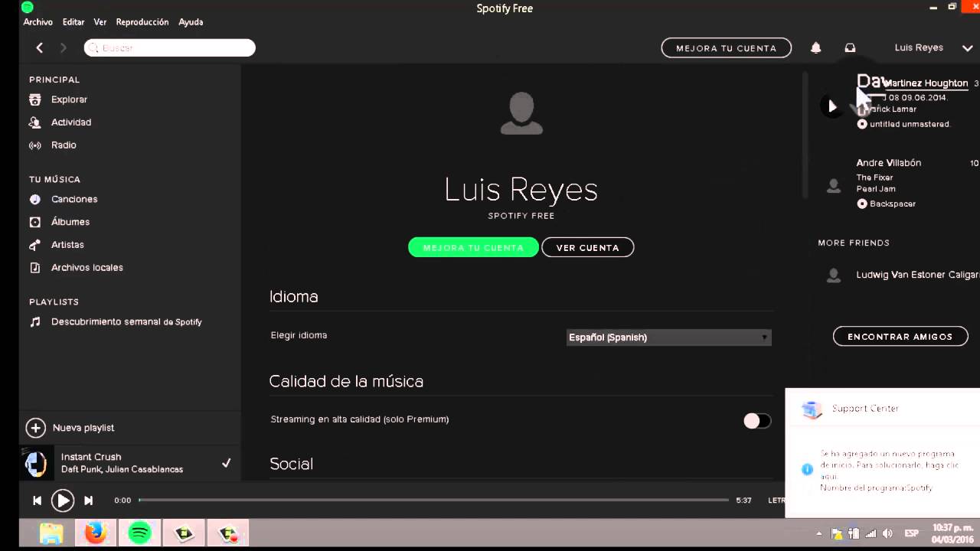The image size is (980, 551).
Task: Click the Instant Crush album thumbnail
Action: (x=36, y=463)
